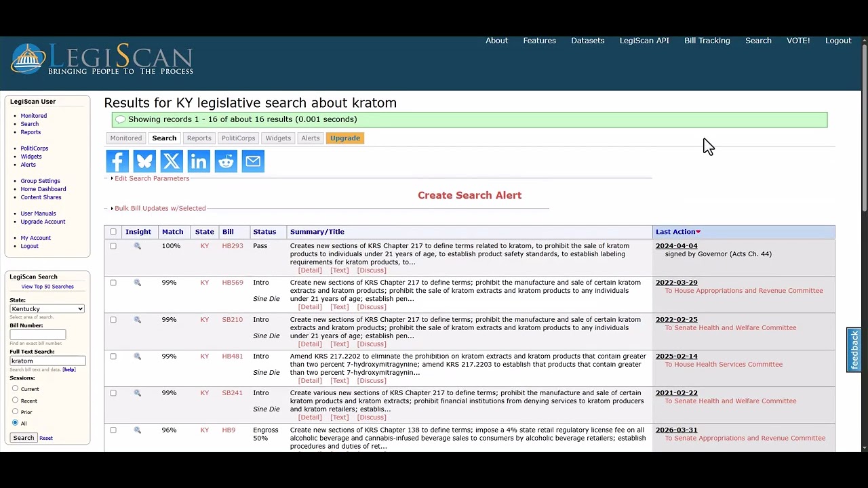Open the Detail link for HB569
868x488 pixels.
coord(310,307)
